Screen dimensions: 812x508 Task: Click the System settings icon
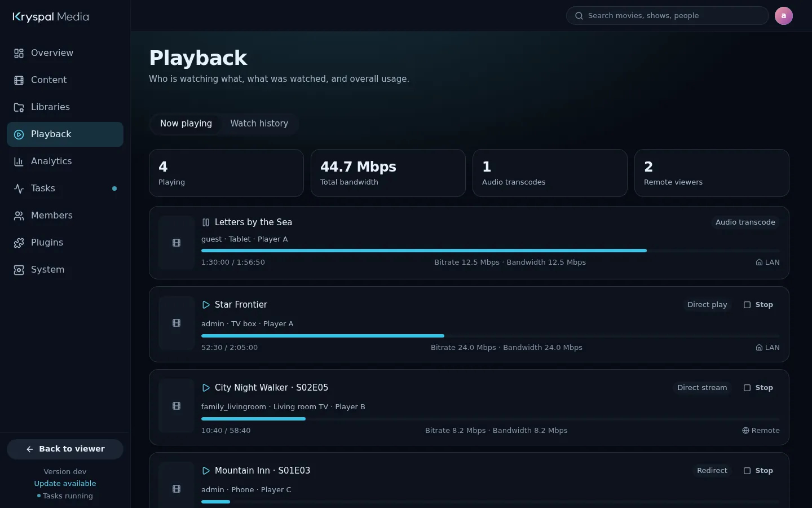19,270
